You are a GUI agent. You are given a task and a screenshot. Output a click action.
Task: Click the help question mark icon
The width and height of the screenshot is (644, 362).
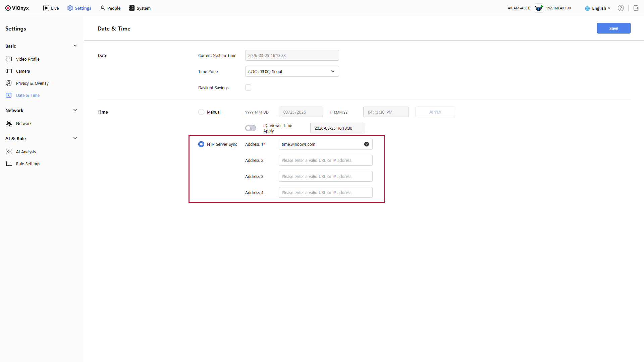tap(621, 8)
